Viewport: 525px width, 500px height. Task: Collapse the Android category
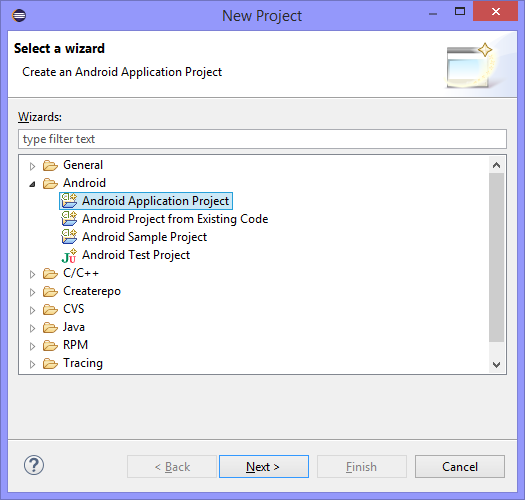pos(32,184)
